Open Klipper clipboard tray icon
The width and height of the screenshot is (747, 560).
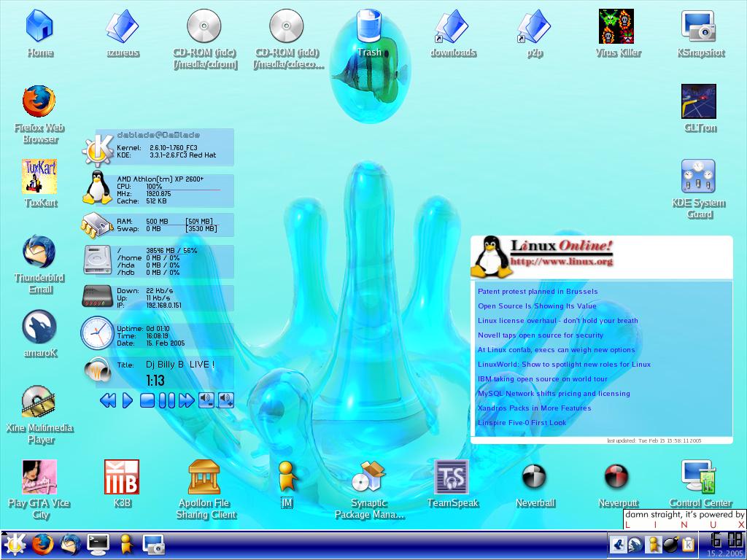pyautogui.click(x=688, y=545)
